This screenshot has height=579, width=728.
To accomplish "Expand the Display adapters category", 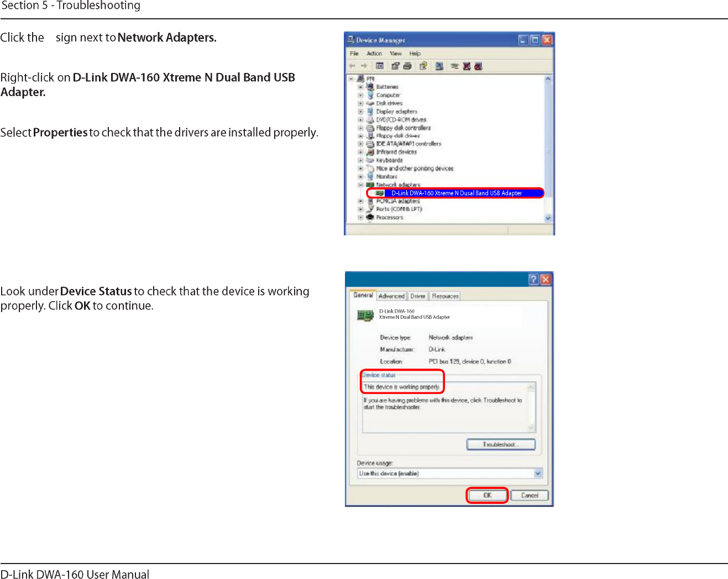I will coord(360,111).
